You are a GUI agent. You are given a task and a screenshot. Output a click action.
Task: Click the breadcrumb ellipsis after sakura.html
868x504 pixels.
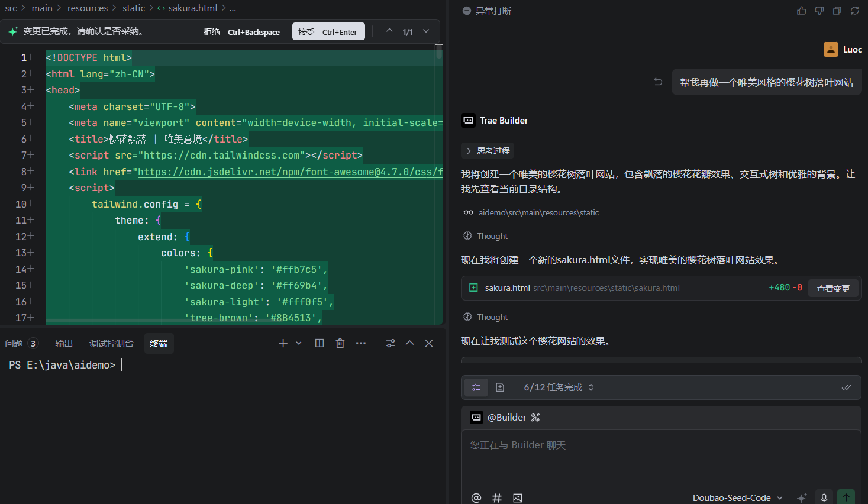(233, 8)
